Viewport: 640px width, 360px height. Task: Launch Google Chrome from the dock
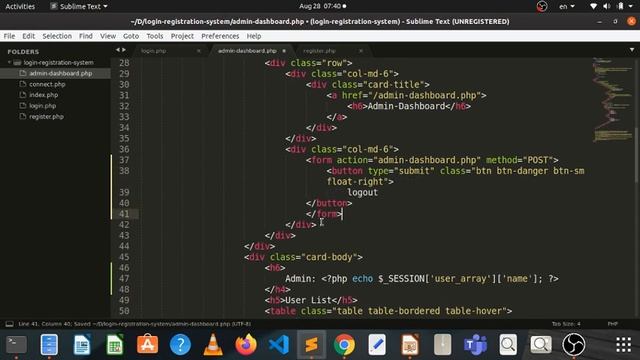pyautogui.click(x=344, y=345)
